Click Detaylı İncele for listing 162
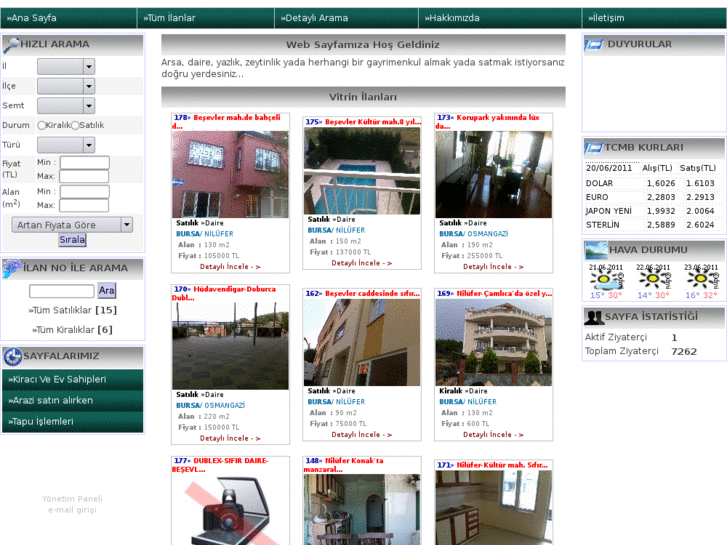This screenshot has width=727, height=545. 362,435
